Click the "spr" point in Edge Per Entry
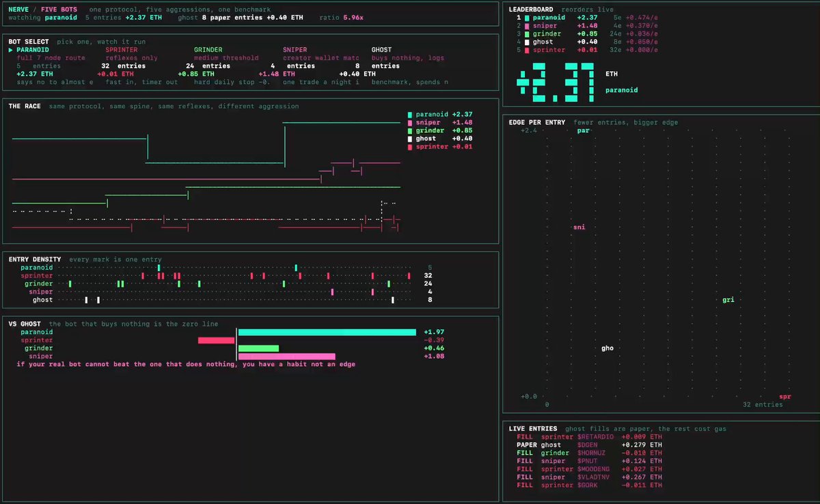The image size is (820, 504). coord(784,397)
